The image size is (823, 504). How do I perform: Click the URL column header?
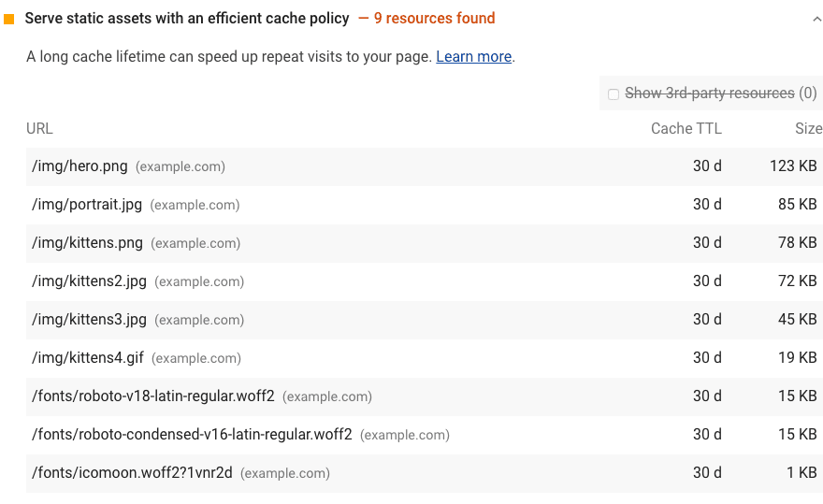40,129
